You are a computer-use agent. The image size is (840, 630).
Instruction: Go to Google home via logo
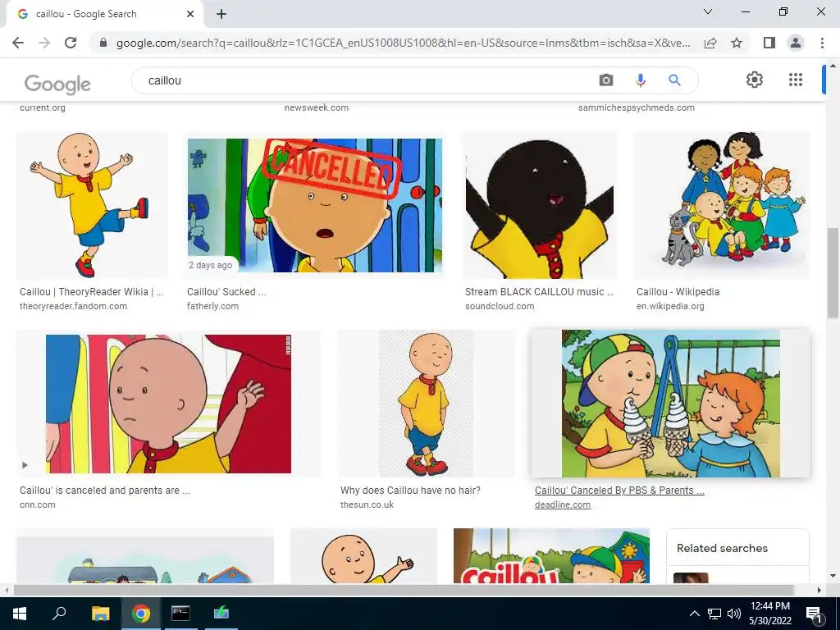tap(57, 84)
